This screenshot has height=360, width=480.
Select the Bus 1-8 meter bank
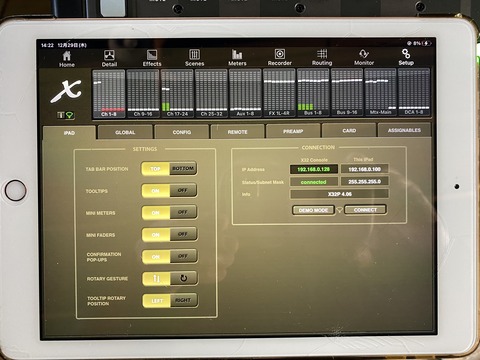point(313,92)
